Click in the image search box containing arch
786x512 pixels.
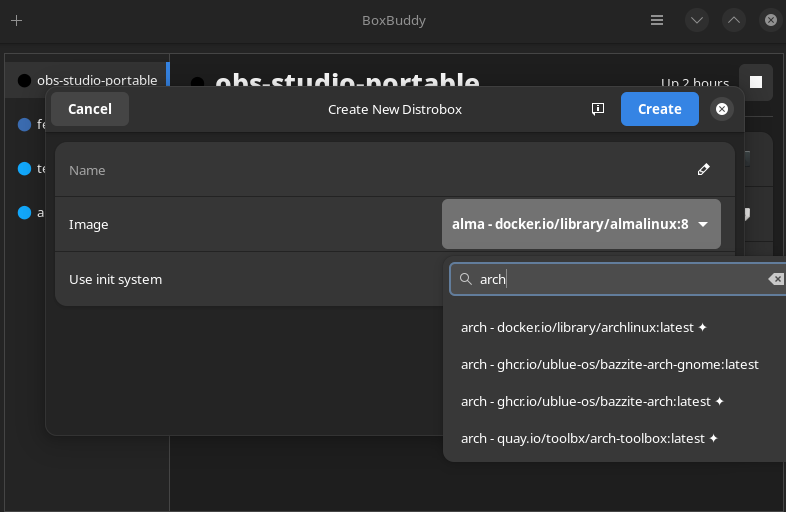[x=620, y=279]
